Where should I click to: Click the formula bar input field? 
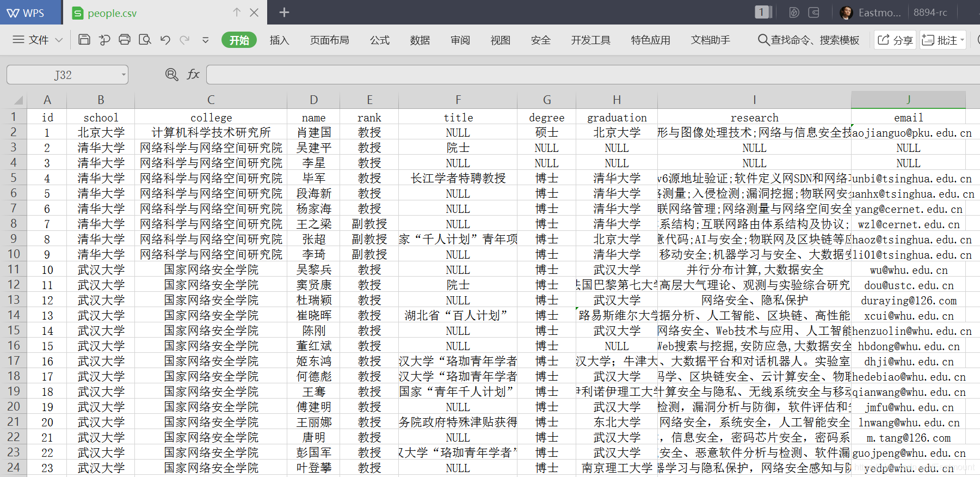[x=593, y=75]
